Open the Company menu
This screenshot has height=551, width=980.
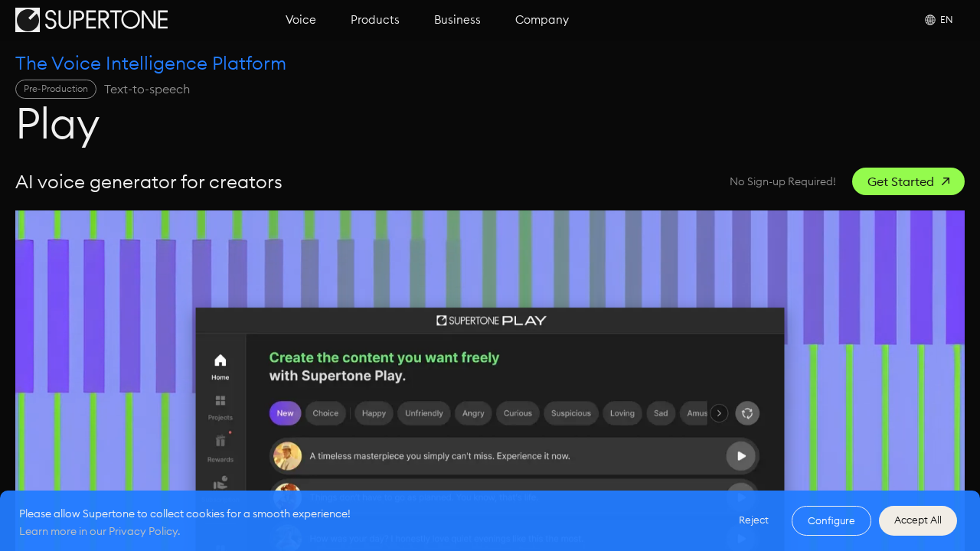coord(541,20)
